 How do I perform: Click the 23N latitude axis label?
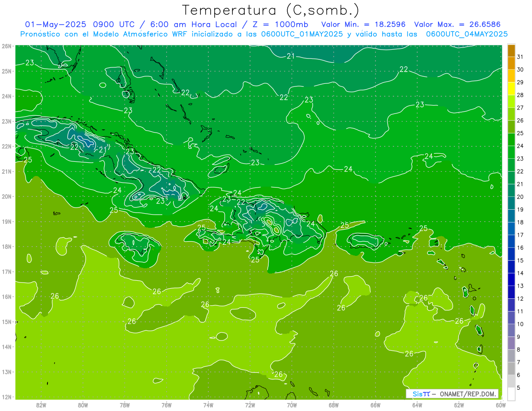click(7, 121)
